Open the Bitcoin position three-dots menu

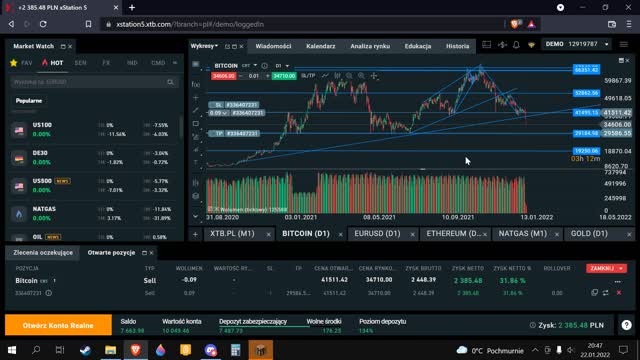click(x=618, y=281)
